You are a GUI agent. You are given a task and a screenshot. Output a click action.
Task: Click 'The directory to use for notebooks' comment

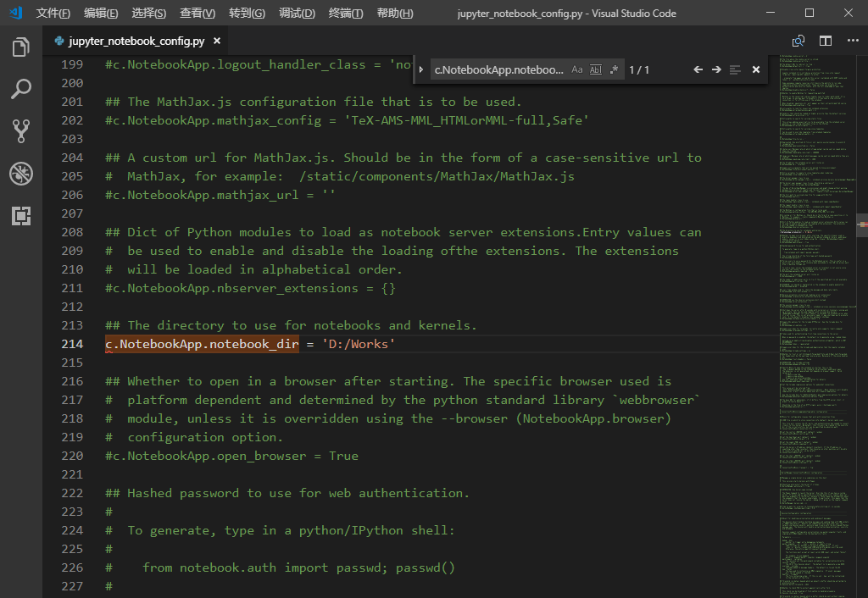tap(292, 325)
